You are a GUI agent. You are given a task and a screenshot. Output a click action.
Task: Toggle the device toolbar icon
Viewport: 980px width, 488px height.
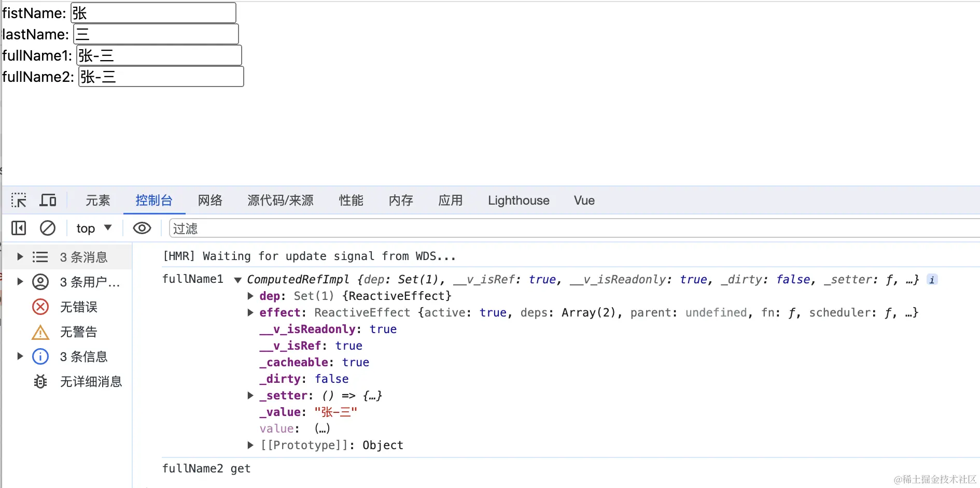(x=48, y=200)
